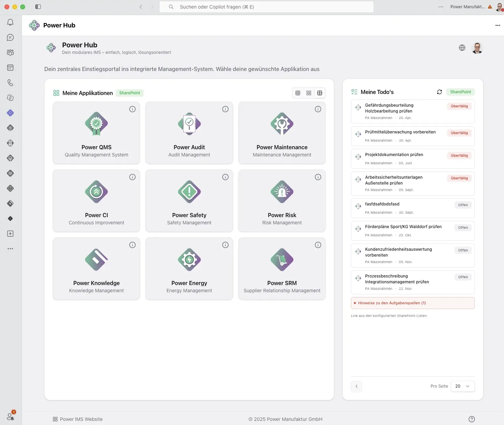Image resolution: width=504 pixels, height=425 pixels.
Task: Open todo 'Prüfmittelüberwachung vorbereiten'
Action: pos(413,136)
